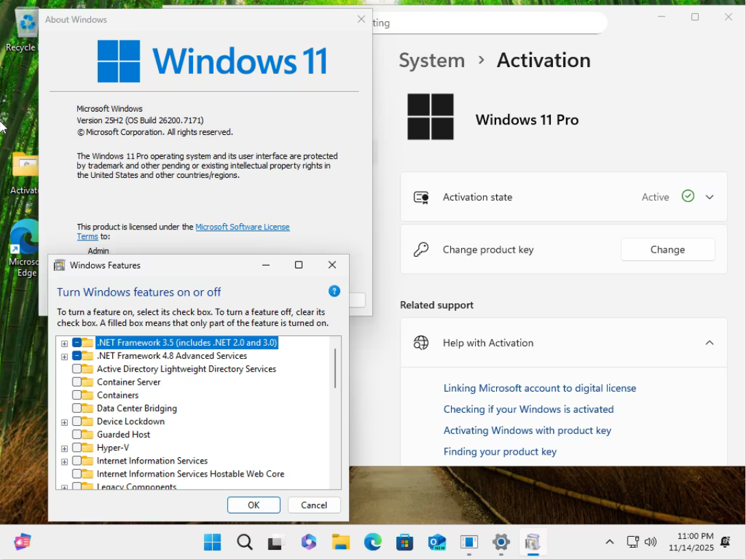The image size is (746, 560).
Task: Open the Windows Start menu
Action: pos(212,543)
